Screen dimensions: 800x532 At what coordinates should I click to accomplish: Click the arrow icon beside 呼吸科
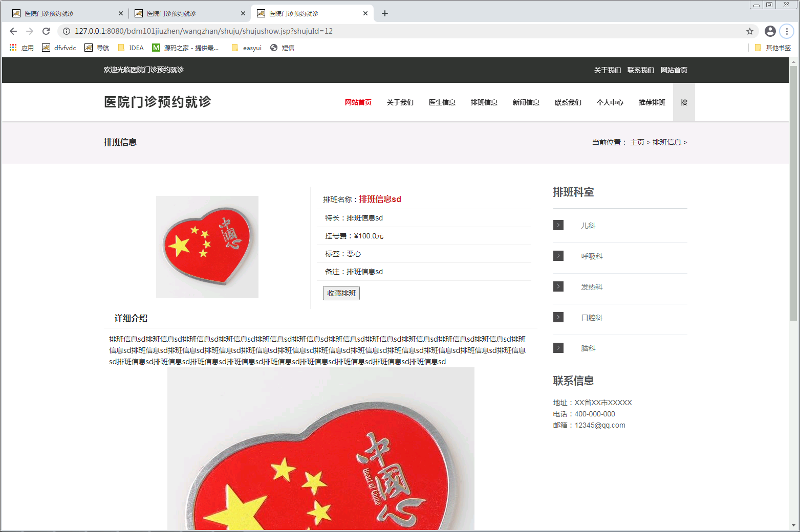[558, 256]
